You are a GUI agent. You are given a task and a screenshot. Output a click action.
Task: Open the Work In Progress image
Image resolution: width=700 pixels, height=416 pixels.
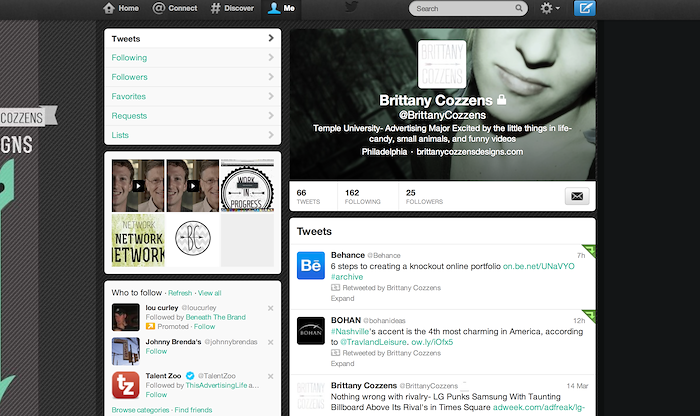tap(247, 185)
